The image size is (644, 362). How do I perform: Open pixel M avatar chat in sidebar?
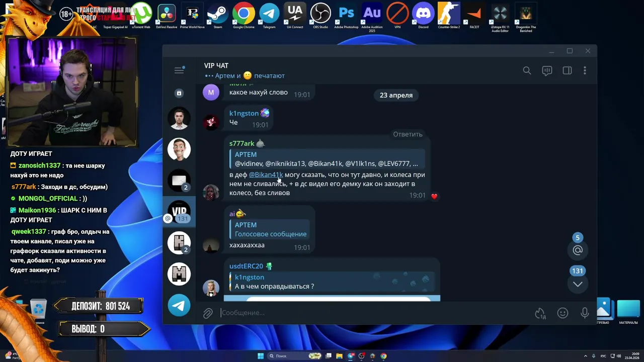(x=179, y=274)
